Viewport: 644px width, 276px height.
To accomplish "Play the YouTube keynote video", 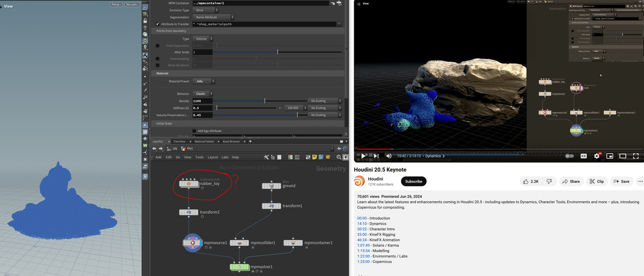I will pyautogui.click(x=364, y=156).
